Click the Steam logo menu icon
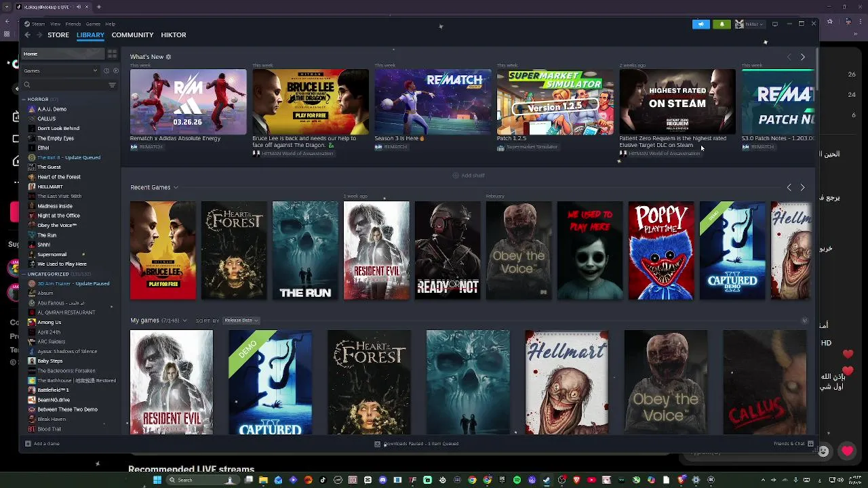868x488 pixels. pyautogui.click(x=26, y=24)
